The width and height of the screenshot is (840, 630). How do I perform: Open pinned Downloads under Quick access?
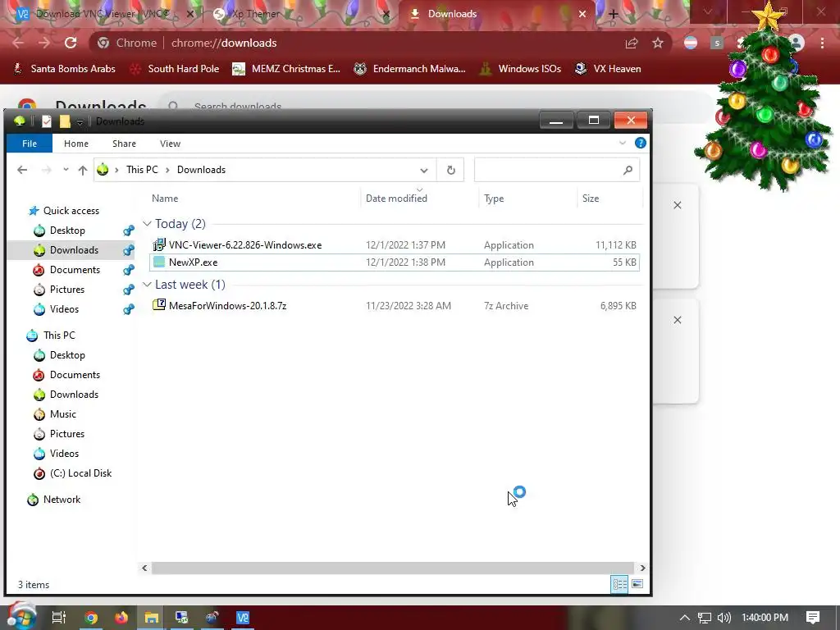coord(74,250)
